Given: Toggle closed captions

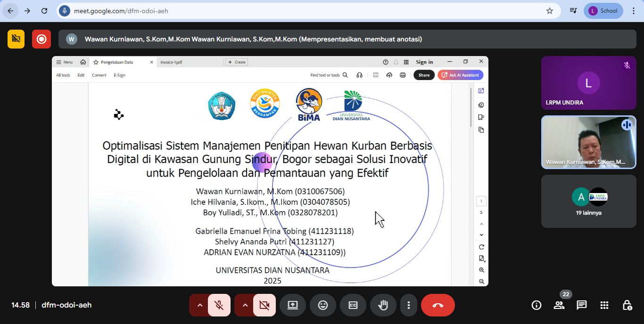Looking at the screenshot, I should point(353,305).
